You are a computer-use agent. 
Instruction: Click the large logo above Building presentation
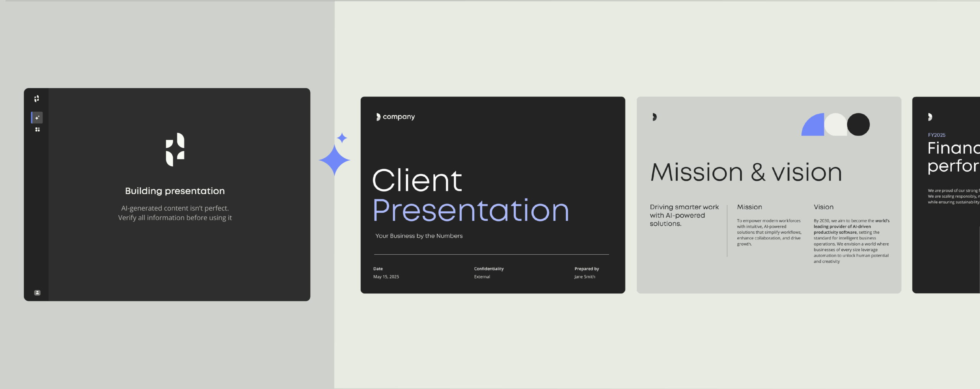pyautogui.click(x=175, y=150)
